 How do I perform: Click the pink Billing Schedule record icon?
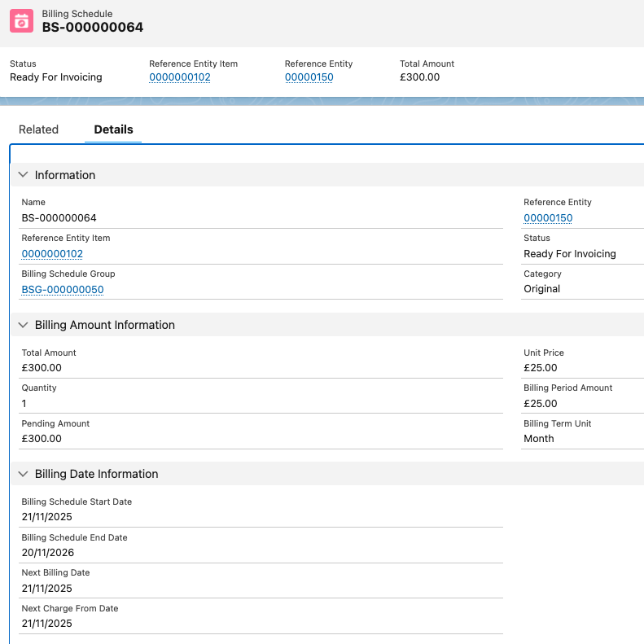[22, 21]
